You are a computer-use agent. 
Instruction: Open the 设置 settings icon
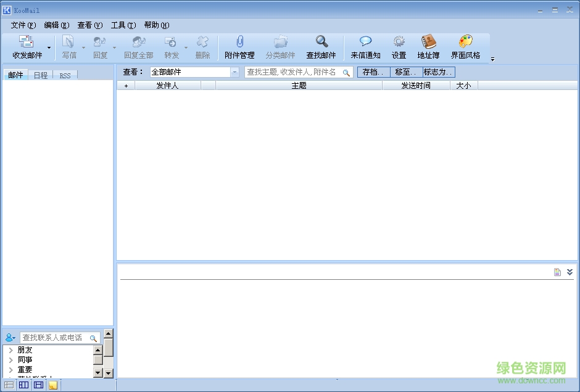399,46
